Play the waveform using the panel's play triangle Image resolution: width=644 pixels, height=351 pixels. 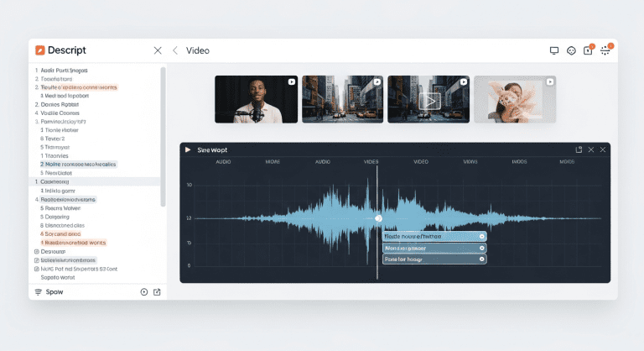click(188, 149)
